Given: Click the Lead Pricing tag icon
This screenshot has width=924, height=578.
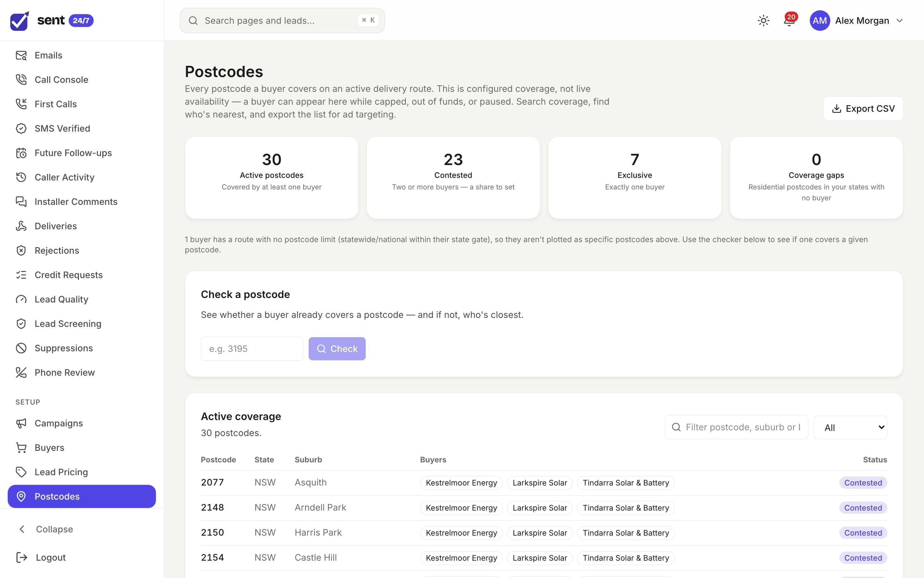Looking at the screenshot, I should (21, 472).
